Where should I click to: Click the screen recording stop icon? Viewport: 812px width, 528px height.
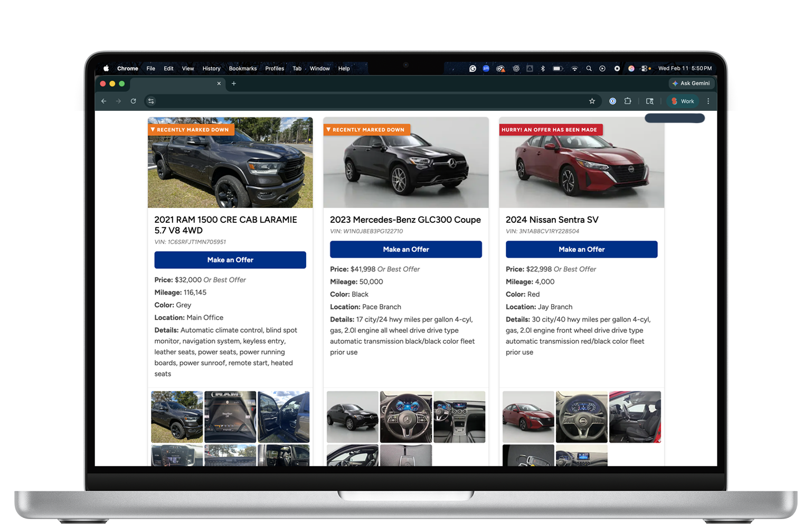[617, 69]
